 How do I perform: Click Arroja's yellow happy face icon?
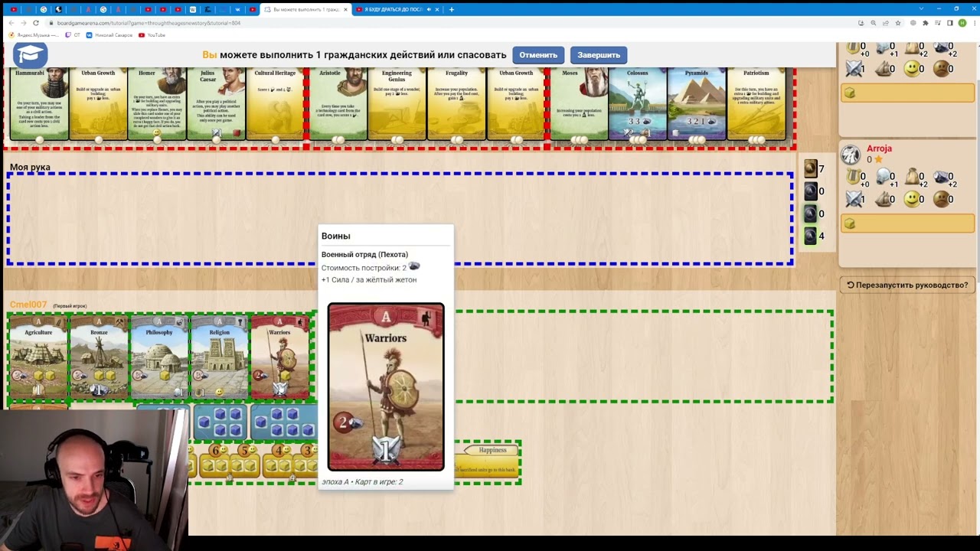912,199
